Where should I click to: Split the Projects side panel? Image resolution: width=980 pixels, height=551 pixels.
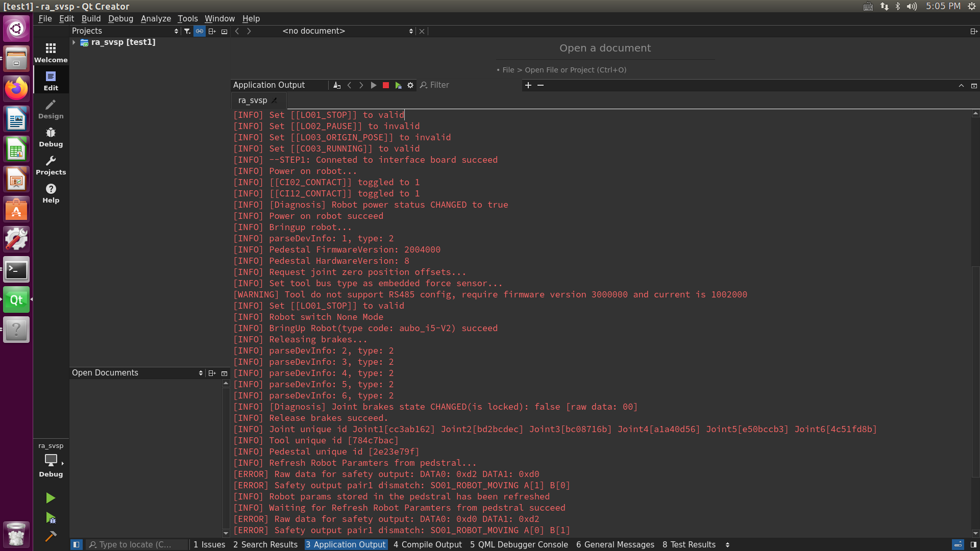coord(212,31)
